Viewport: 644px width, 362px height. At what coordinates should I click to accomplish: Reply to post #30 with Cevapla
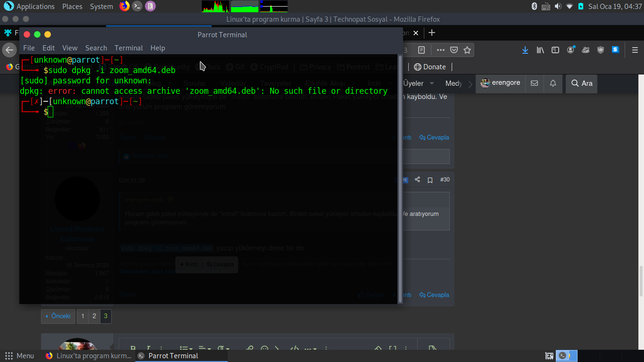tap(434, 295)
